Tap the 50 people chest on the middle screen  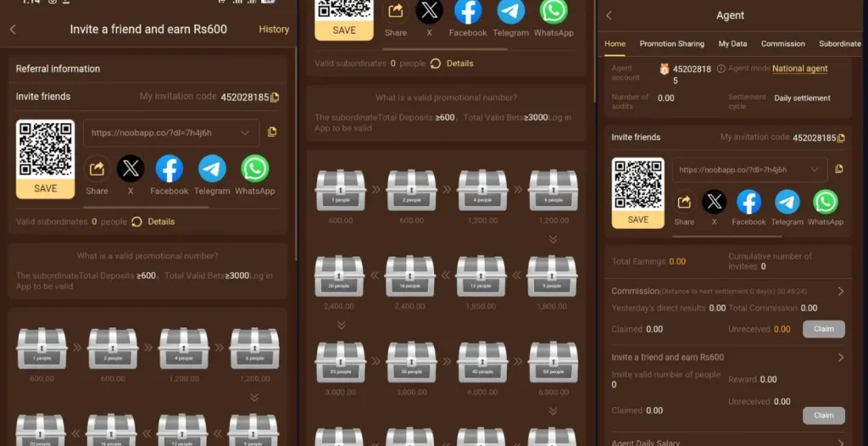[x=554, y=362]
